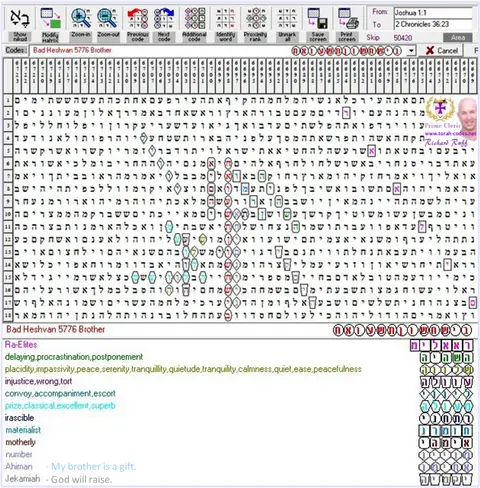This screenshot has height=488, width=480.
Task: Click the Bad Heshvan 5776 Brother label below the matrix
Action: click(x=55, y=329)
